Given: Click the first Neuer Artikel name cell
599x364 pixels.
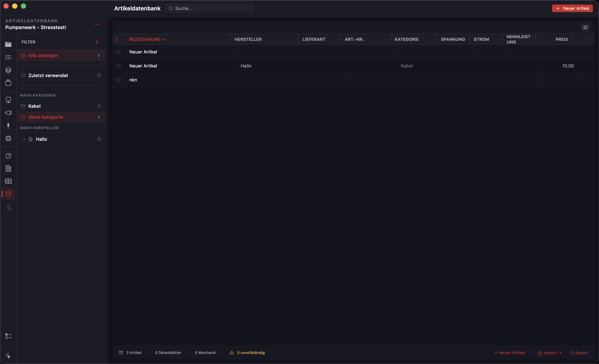Looking at the screenshot, I should click(x=181, y=52).
